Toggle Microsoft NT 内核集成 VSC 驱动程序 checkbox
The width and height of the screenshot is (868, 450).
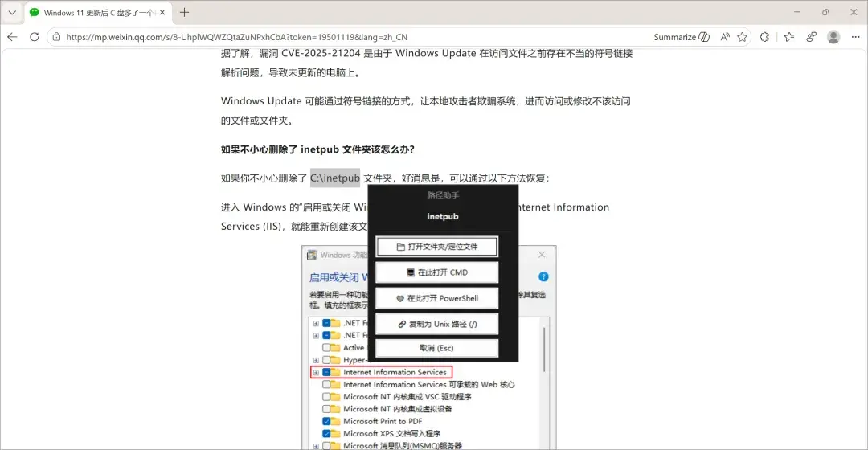pyautogui.click(x=326, y=396)
